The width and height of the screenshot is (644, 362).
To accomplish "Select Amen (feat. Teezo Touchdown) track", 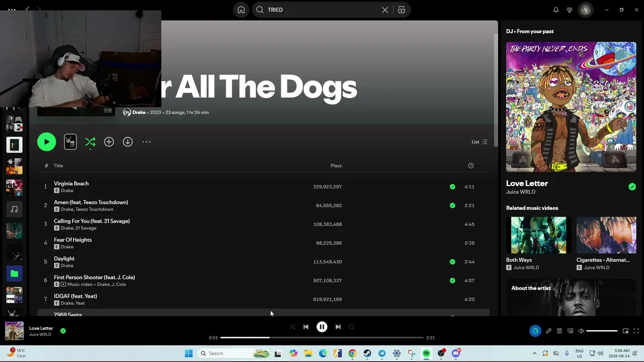I will (263, 205).
